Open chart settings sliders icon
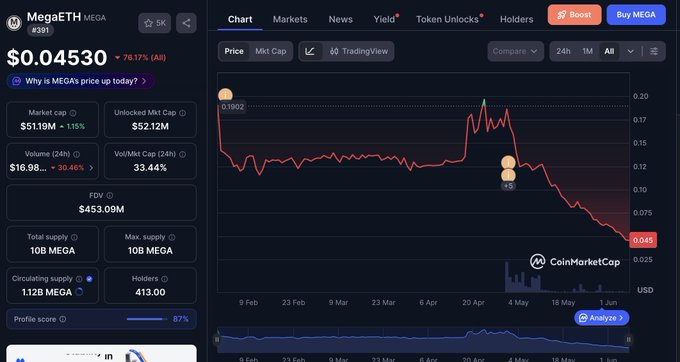The width and height of the screenshot is (680, 362). pos(654,51)
